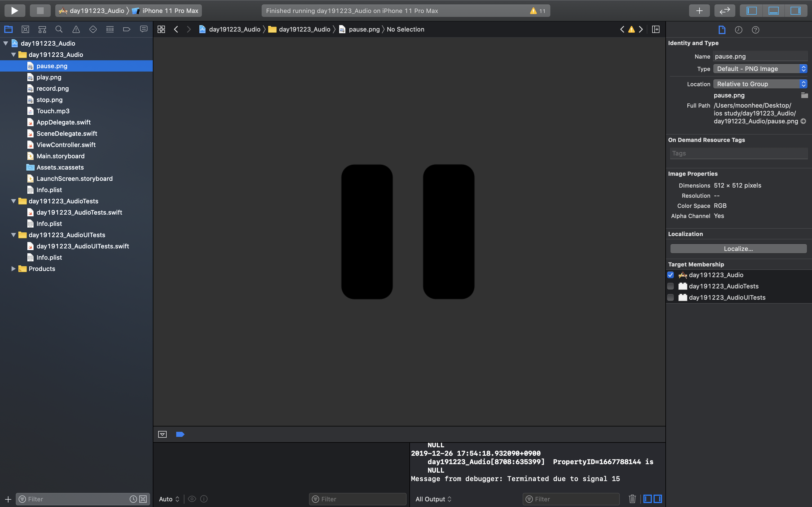812x507 pixels.
Task: Uncheck day191223_Audio target membership
Action: pos(670,275)
